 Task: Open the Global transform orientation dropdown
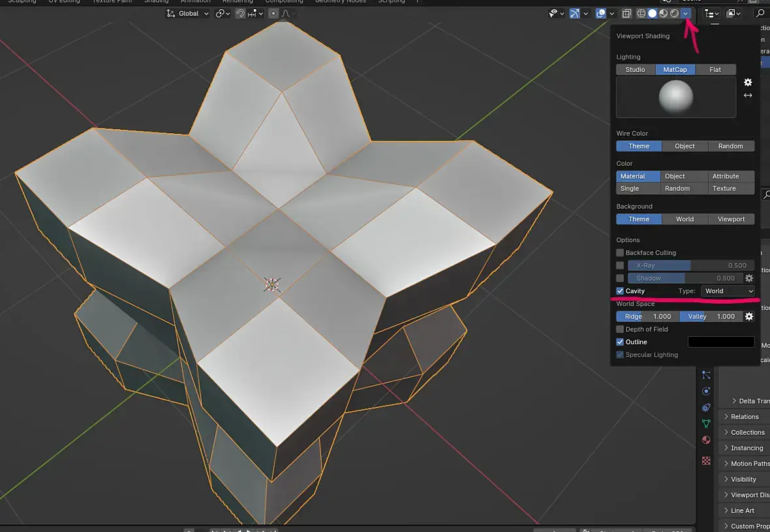coord(188,14)
